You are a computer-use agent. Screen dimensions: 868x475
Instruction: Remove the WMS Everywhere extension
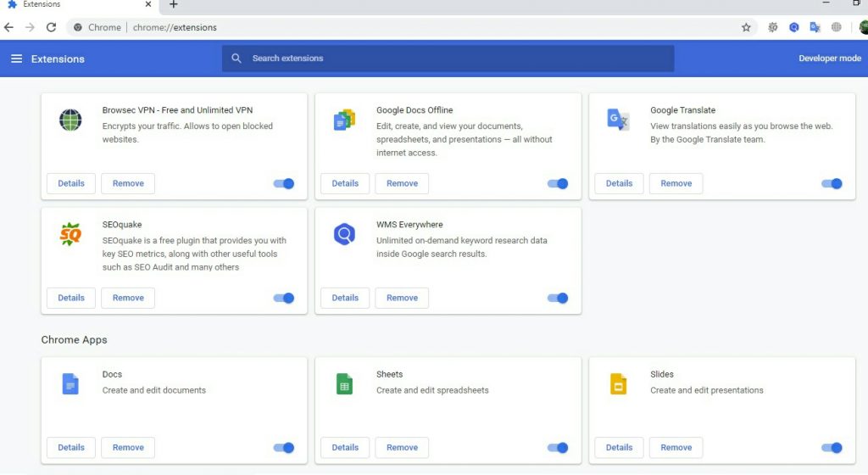tap(402, 298)
